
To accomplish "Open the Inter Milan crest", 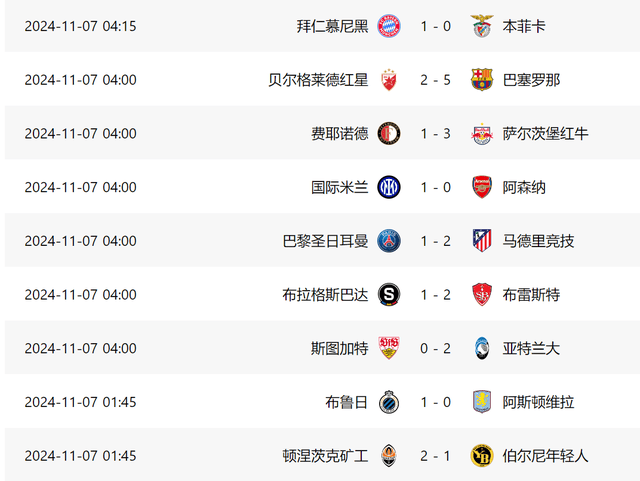I will pos(389,187).
